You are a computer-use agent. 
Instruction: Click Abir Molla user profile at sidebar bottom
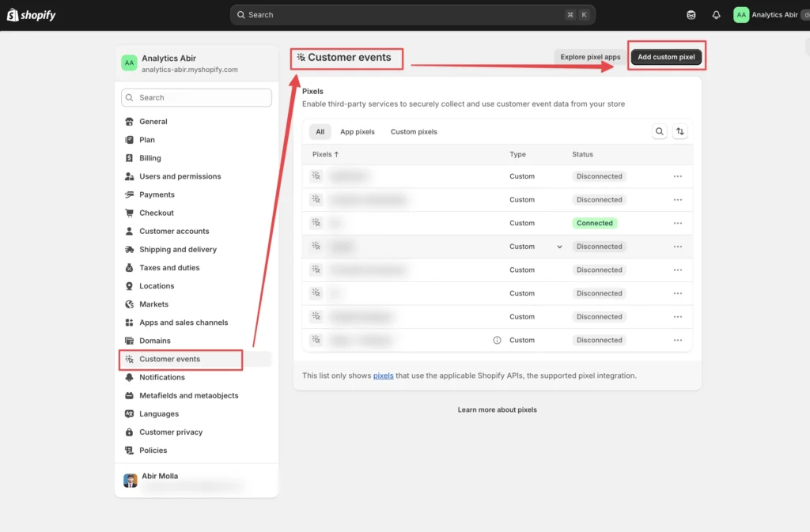196,480
